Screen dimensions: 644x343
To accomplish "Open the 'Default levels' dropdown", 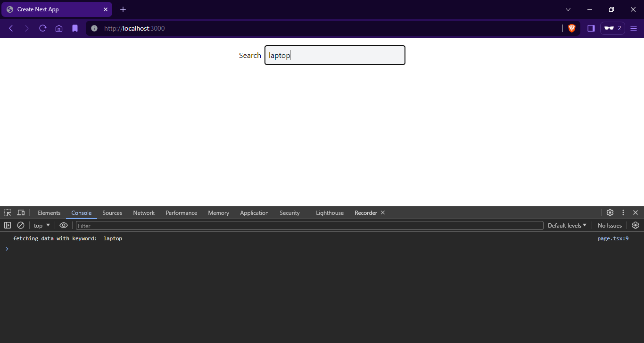I will tap(567, 225).
